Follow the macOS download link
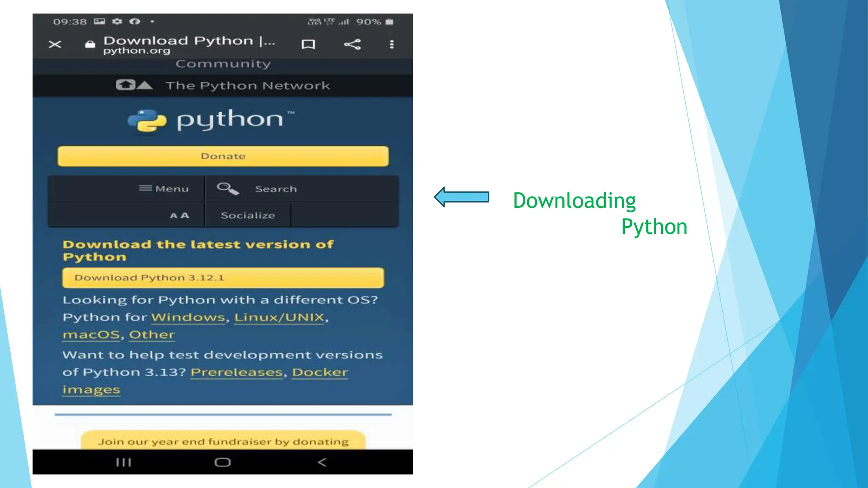This screenshot has width=868, height=488. (x=91, y=335)
